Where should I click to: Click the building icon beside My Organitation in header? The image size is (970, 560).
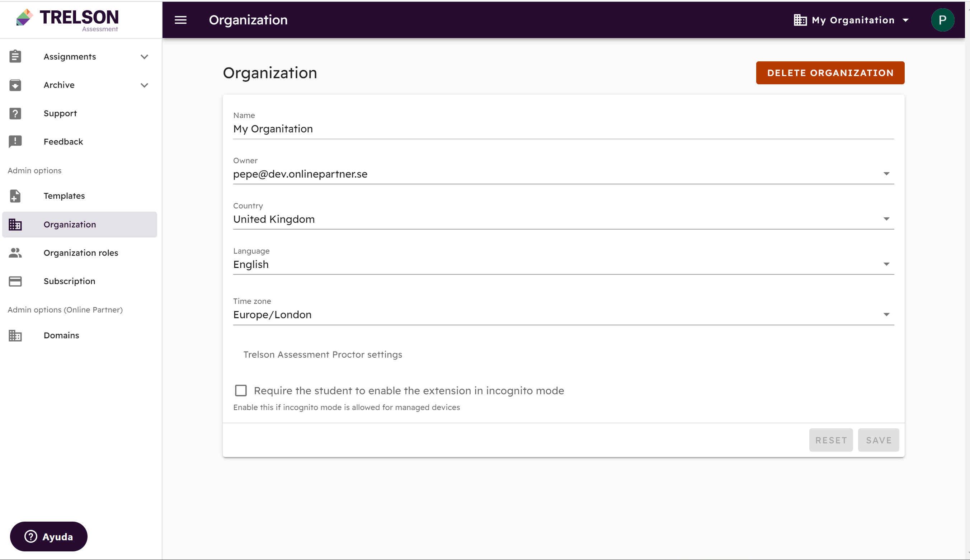800,20
